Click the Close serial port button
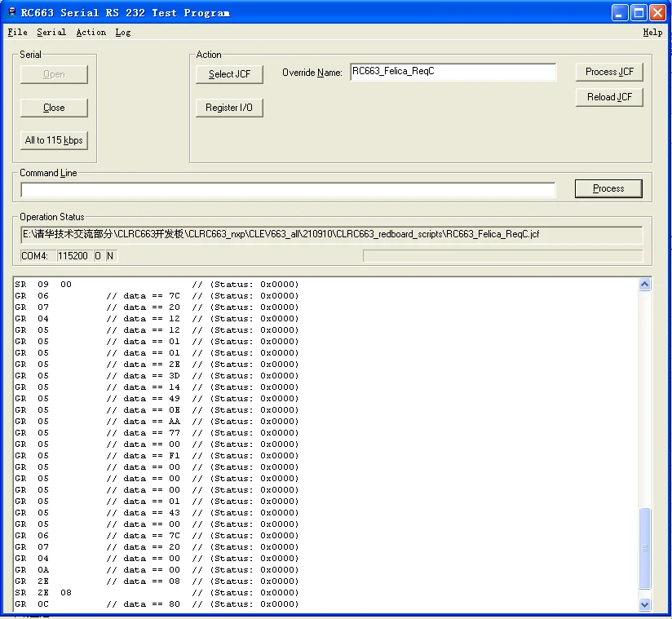Viewport: 672px width, 619px height. point(54,108)
